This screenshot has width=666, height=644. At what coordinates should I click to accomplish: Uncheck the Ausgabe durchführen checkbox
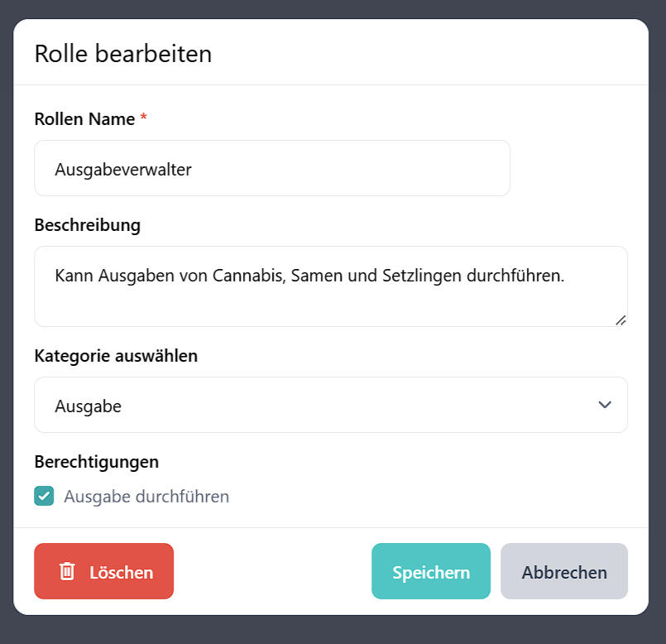pyautogui.click(x=44, y=496)
